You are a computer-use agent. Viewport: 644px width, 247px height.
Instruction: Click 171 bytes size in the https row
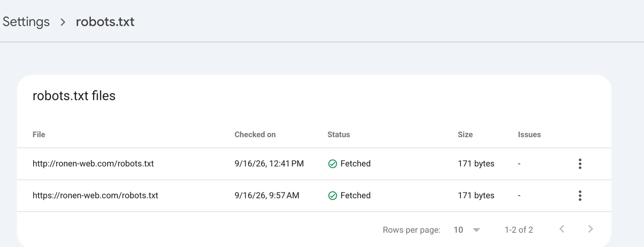[476, 196]
